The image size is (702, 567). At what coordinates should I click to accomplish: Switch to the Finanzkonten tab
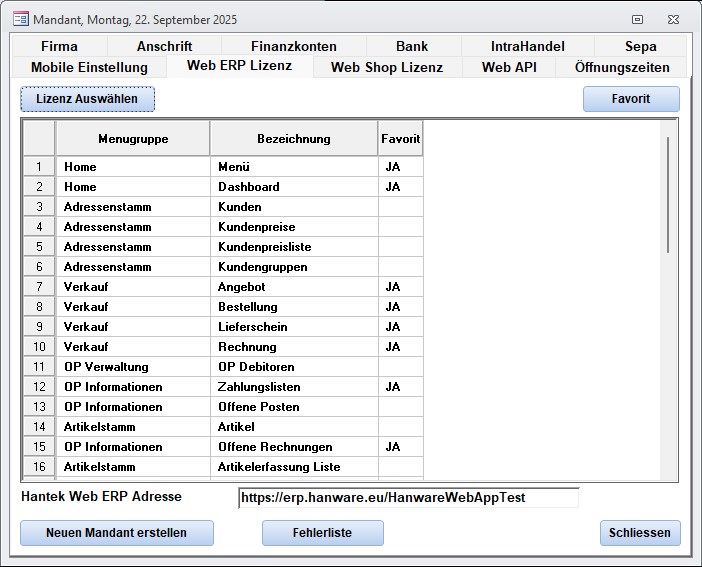(293, 46)
